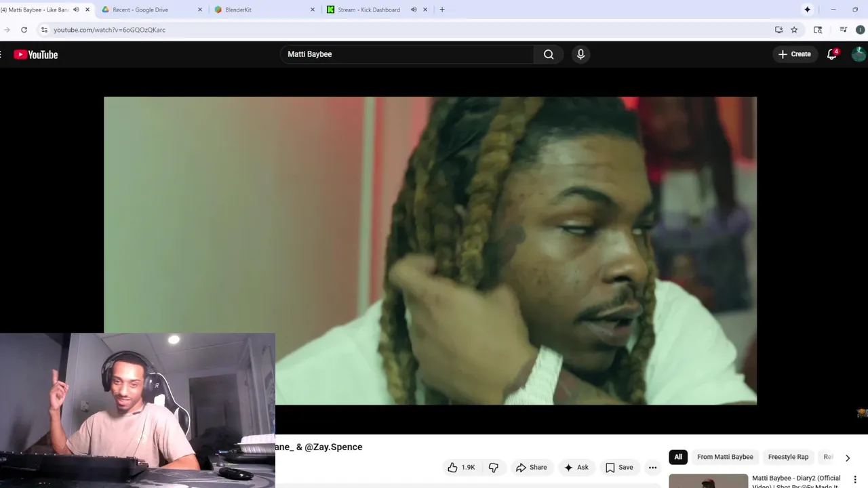Select the 'From Matti Baybee' chip
This screenshot has width=868, height=488.
click(725, 457)
